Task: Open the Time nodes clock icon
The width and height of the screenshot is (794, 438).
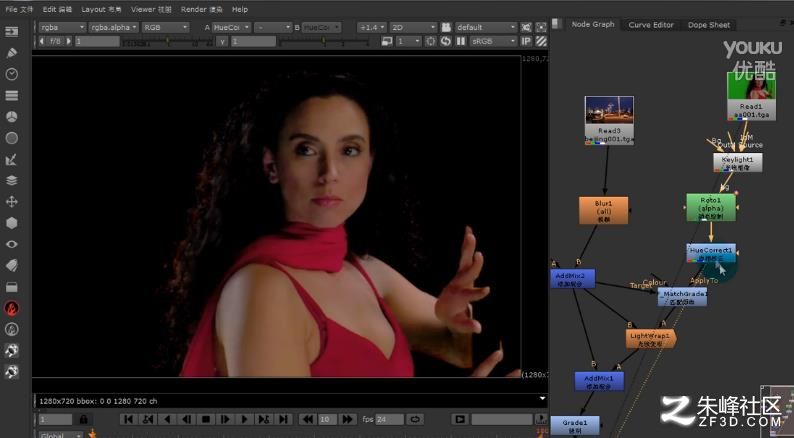Action: pyautogui.click(x=12, y=74)
